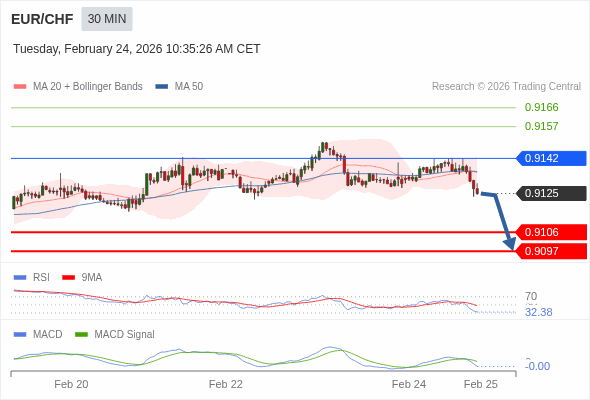Click the Feb 20 date axis label
This screenshot has height=400, width=590.
[71, 384]
